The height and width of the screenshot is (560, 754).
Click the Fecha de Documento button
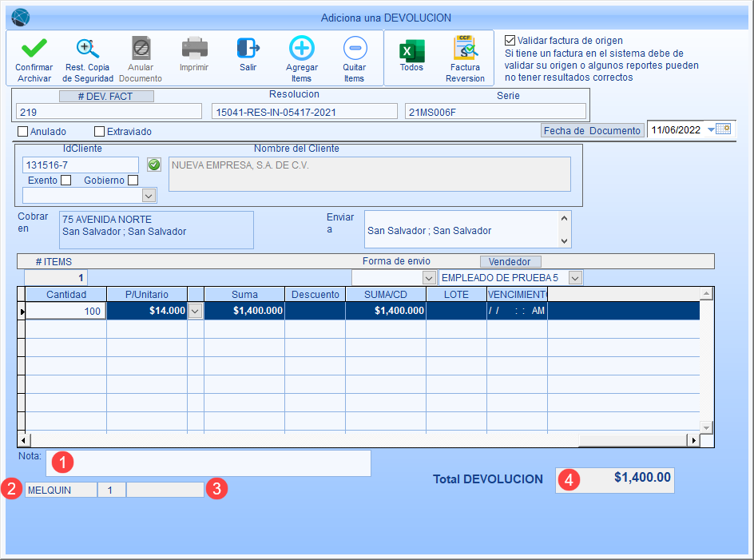pyautogui.click(x=592, y=130)
